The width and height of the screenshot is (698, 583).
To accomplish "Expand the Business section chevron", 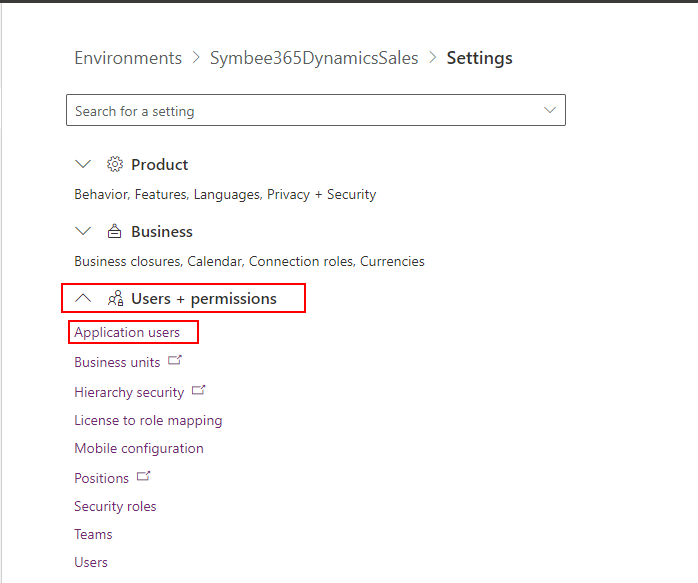I will 83,231.
